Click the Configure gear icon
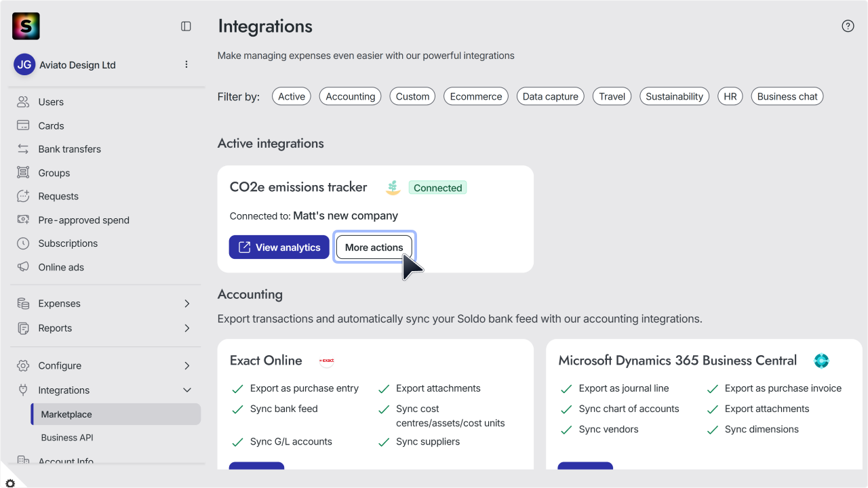This screenshot has height=488, width=868. pyautogui.click(x=23, y=366)
